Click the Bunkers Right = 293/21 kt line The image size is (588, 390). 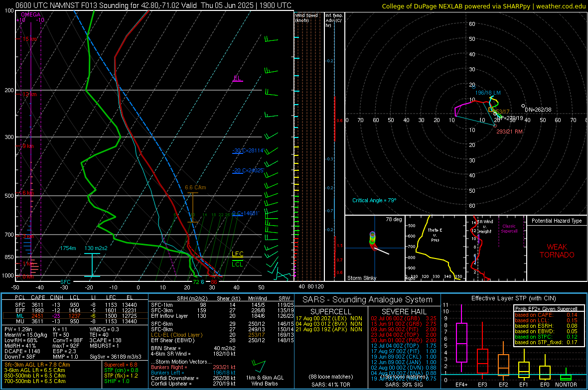pyautogui.click(x=193, y=367)
